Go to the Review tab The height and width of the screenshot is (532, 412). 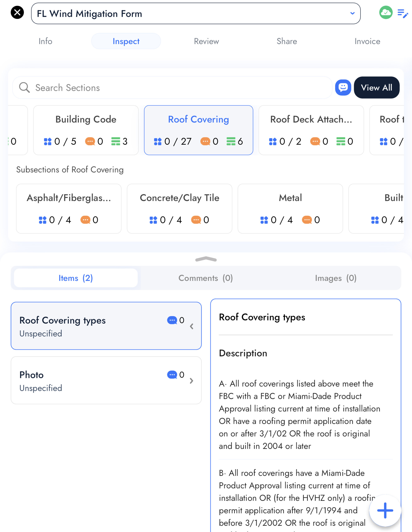(x=206, y=41)
